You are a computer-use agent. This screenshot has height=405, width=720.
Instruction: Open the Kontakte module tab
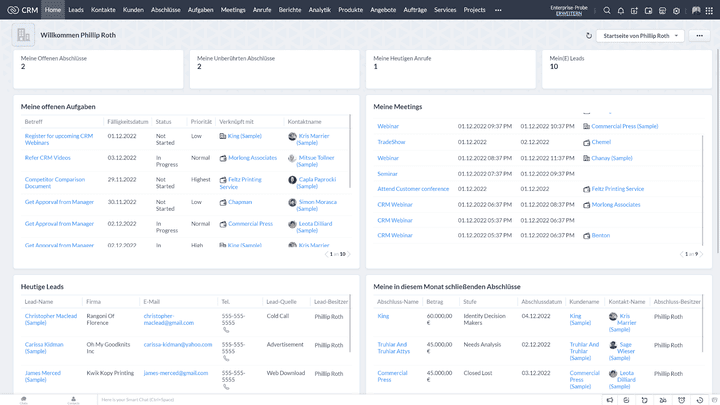click(103, 10)
